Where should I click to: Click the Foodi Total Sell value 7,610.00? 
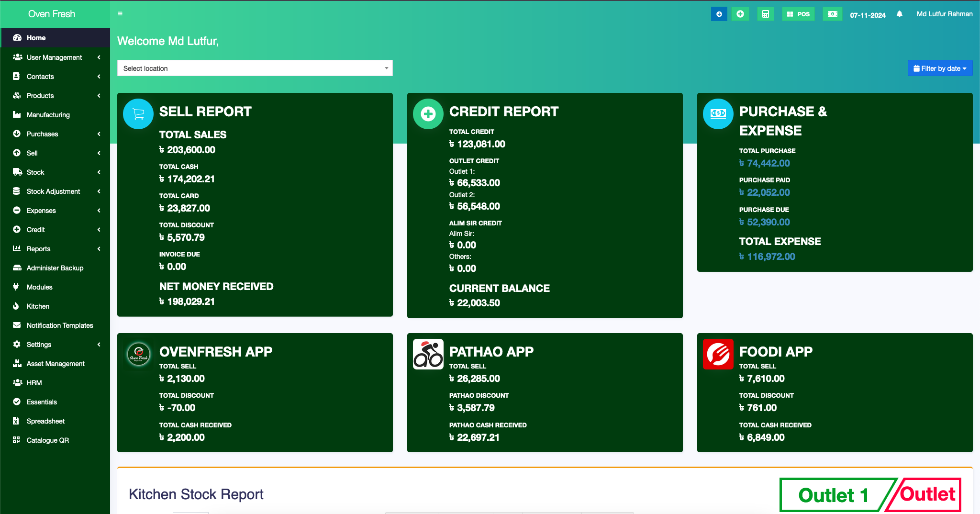coord(762,379)
